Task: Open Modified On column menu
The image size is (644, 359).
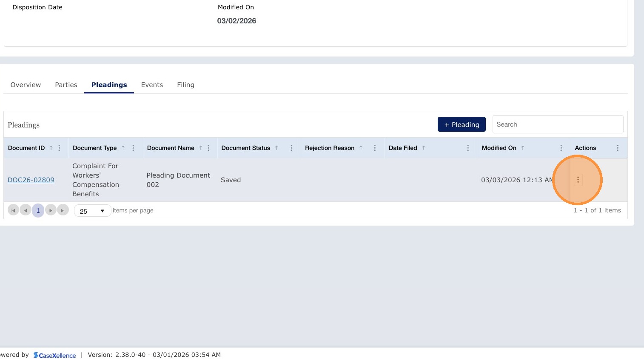Action: point(561,148)
